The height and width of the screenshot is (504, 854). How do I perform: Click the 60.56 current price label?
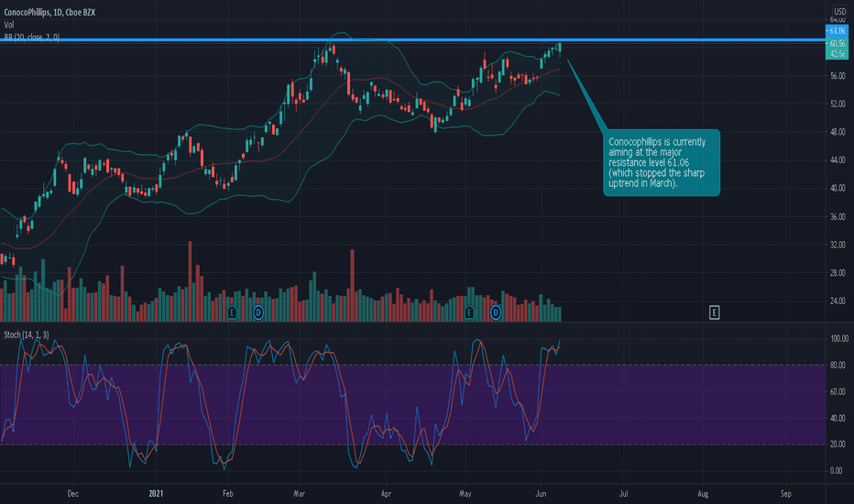[837, 43]
